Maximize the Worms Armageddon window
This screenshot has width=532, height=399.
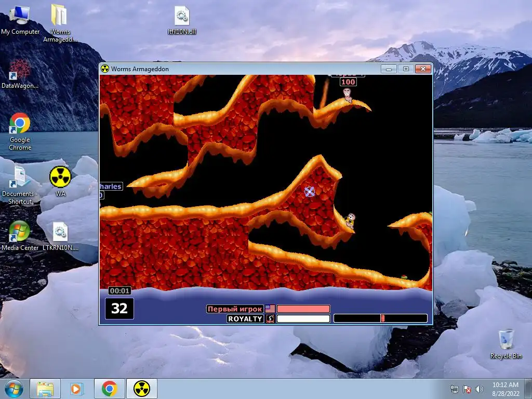coord(406,69)
